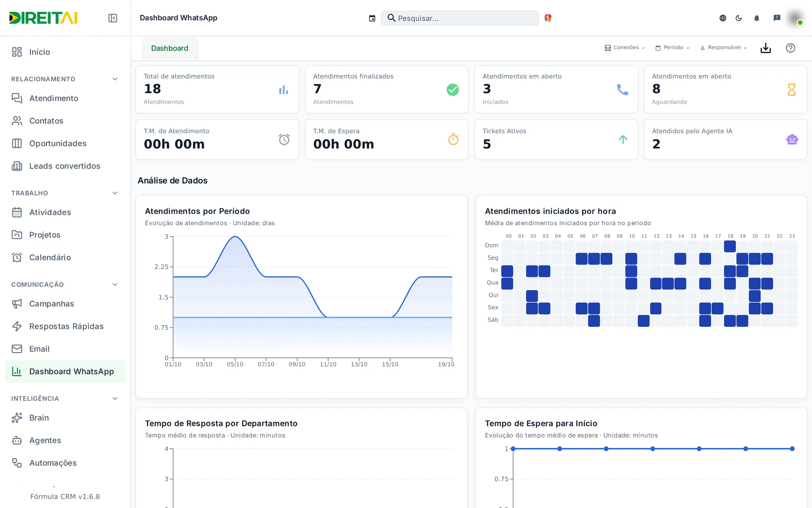Viewport: 812px width, 508px height.
Task: Open Respostas Rápidas in the sidebar
Action: pyautogui.click(x=65, y=326)
